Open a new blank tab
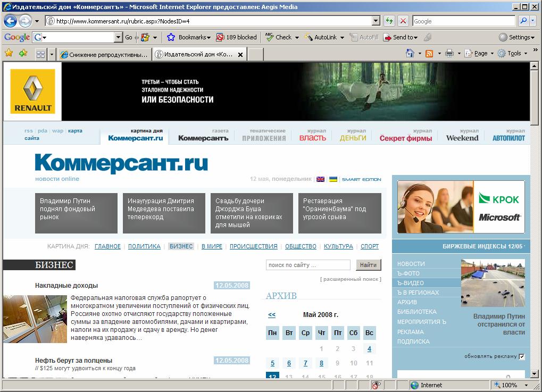 [256, 54]
